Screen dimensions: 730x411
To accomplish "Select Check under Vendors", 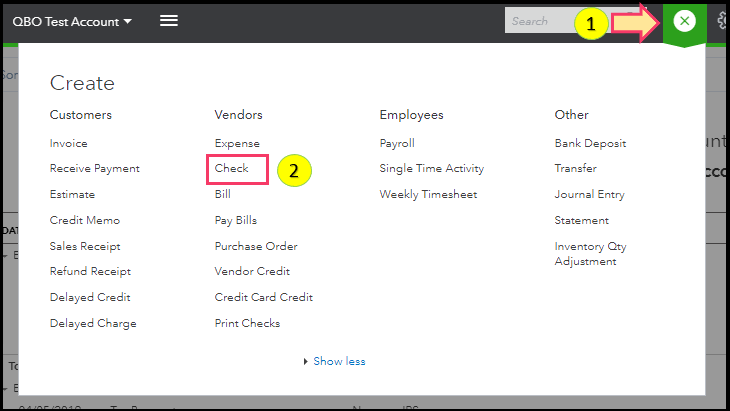I will [x=232, y=168].
